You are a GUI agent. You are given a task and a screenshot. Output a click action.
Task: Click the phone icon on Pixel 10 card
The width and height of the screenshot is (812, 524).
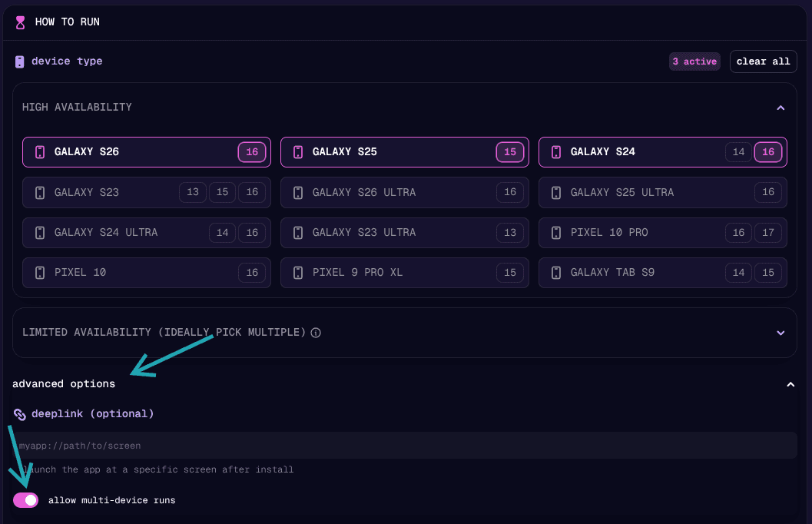click(x=40, y=272)
